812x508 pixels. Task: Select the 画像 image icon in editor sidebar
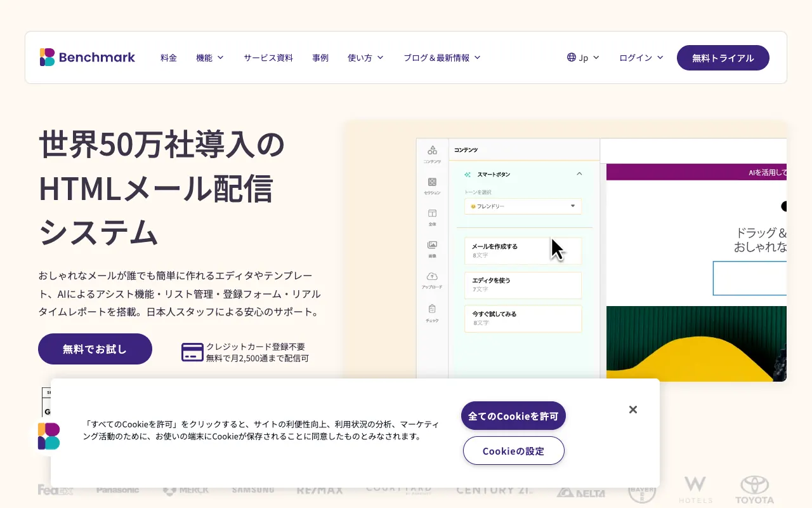(432, 244)
